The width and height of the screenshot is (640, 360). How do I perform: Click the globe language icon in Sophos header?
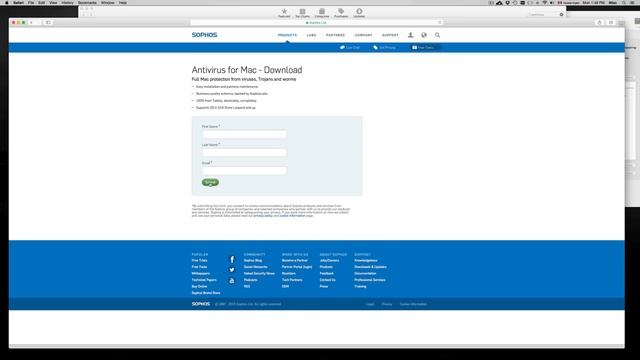[424, 35]
